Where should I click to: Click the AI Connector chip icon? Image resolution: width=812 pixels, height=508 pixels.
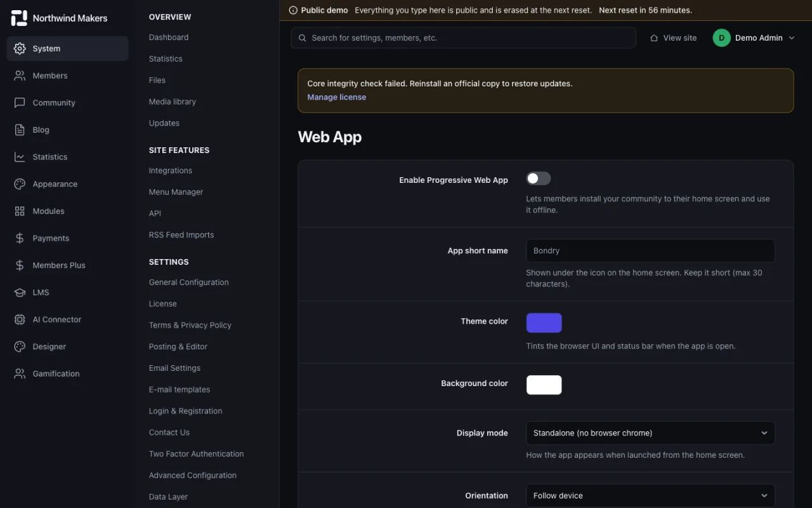click(x=20, y=319)
